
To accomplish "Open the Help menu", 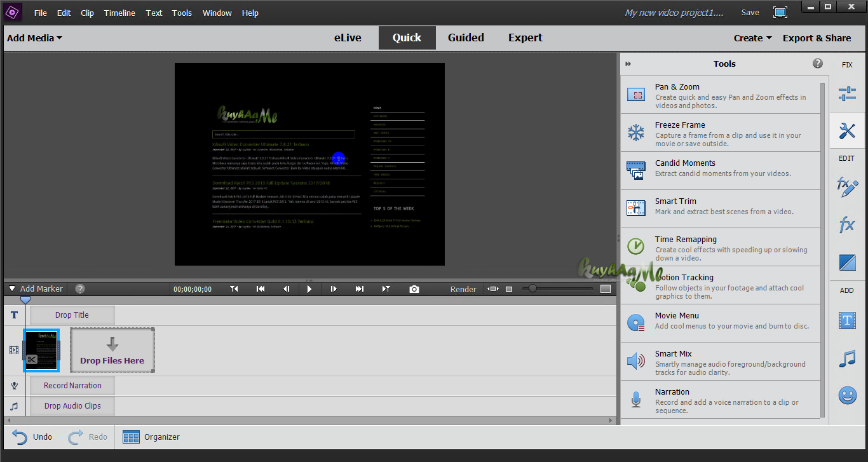I will coord(250,13).
